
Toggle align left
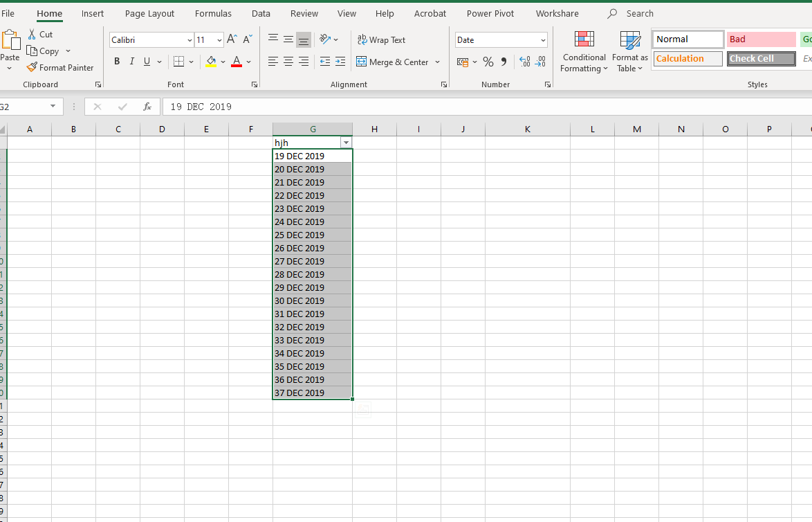[x=273, y=62]
